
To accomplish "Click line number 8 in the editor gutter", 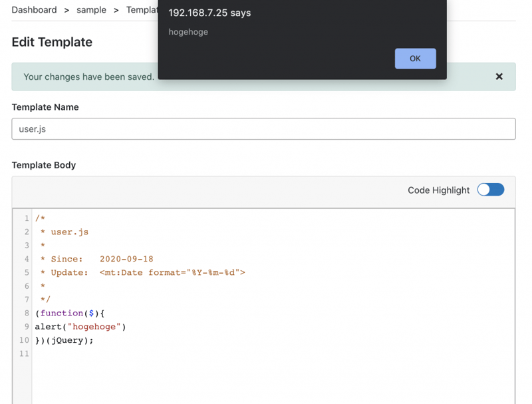I will coord(27,313).
